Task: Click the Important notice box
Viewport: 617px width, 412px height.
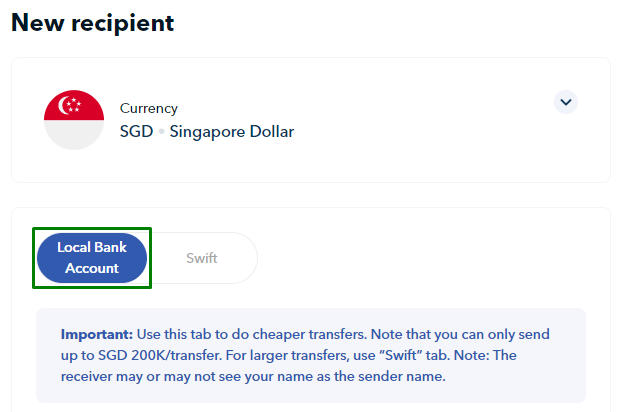Action: [310, 355]
